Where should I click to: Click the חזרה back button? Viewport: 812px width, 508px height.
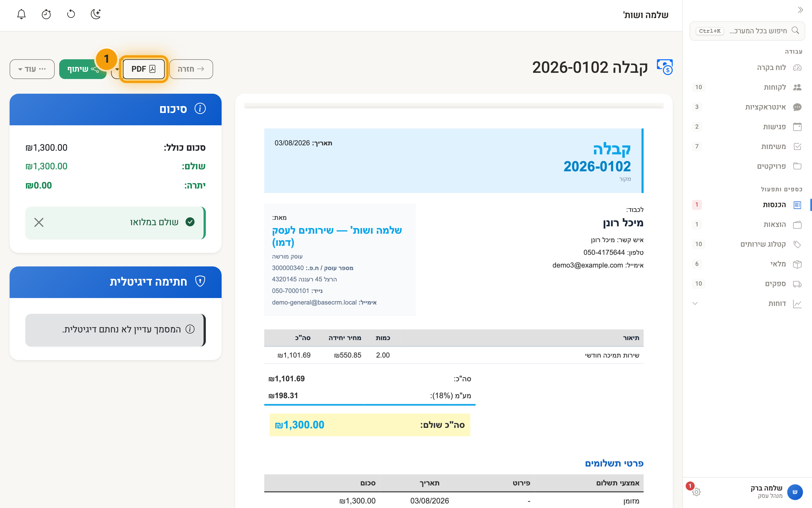(191, 69)
